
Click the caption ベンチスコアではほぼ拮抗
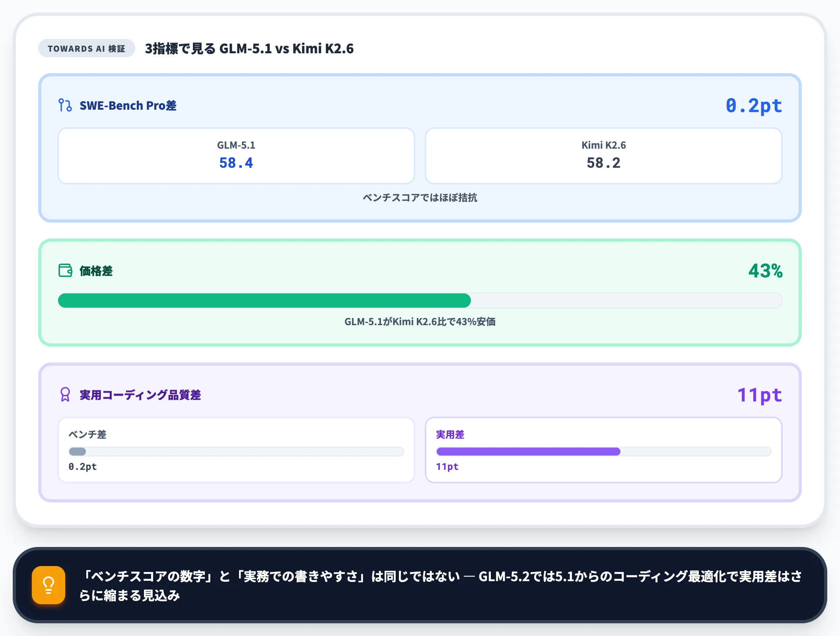click(420, 198)
